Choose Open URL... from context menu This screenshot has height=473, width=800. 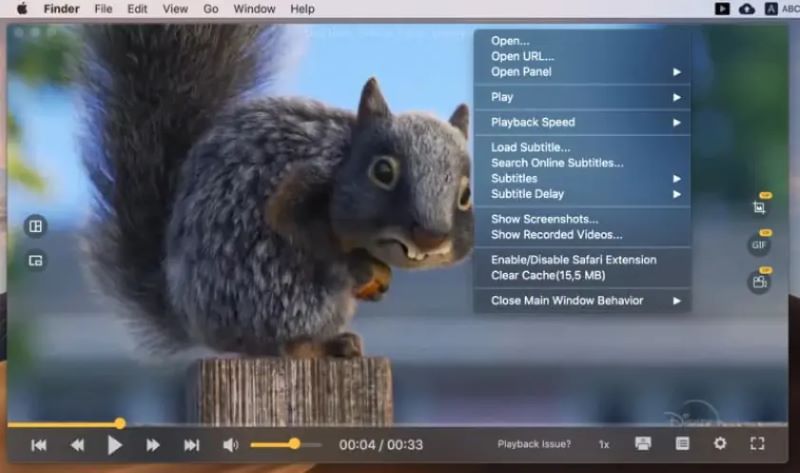(522, 56)
